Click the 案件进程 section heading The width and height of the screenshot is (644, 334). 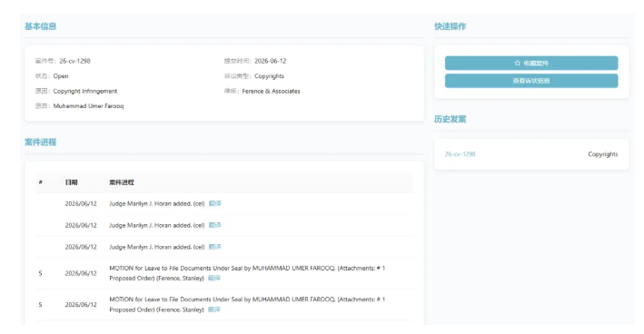40,142
